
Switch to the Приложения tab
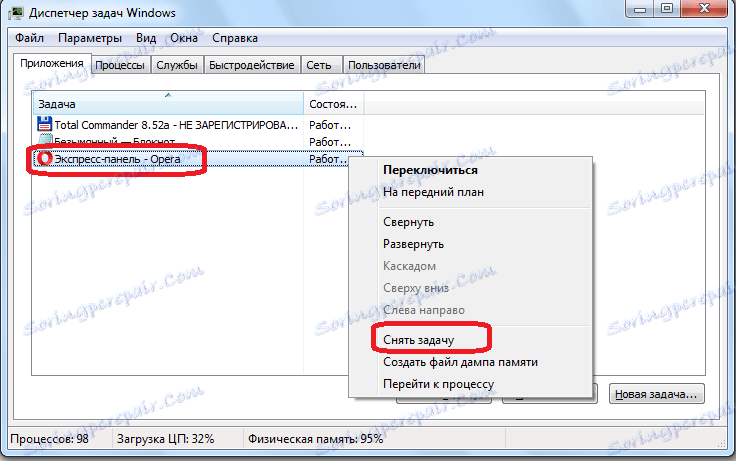pos(52,63)
